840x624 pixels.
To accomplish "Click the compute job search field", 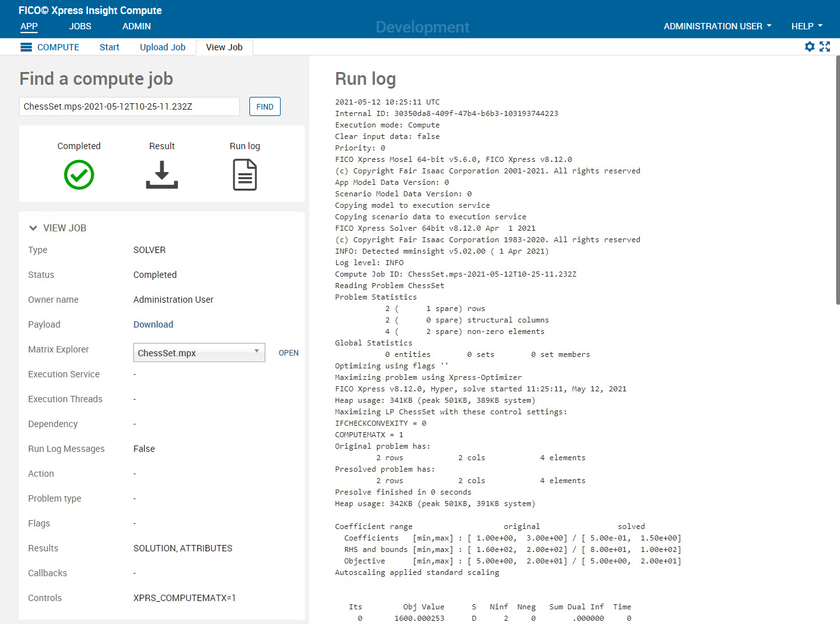I will 129,106.
